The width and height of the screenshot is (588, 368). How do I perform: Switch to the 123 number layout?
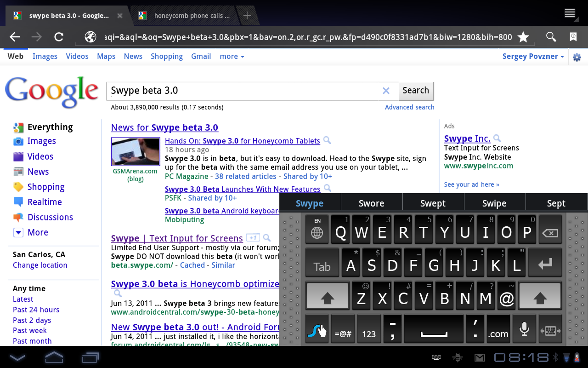coord(369,329)
